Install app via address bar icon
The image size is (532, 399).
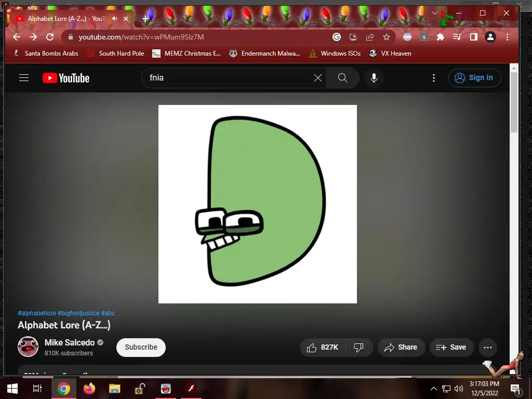click(x=353, y=37)
